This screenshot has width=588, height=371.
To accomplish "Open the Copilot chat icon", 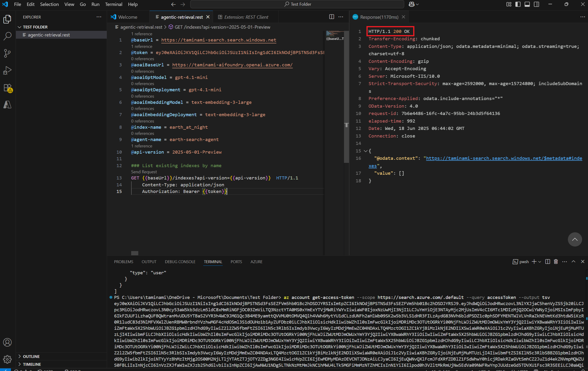I will point(412,4).
